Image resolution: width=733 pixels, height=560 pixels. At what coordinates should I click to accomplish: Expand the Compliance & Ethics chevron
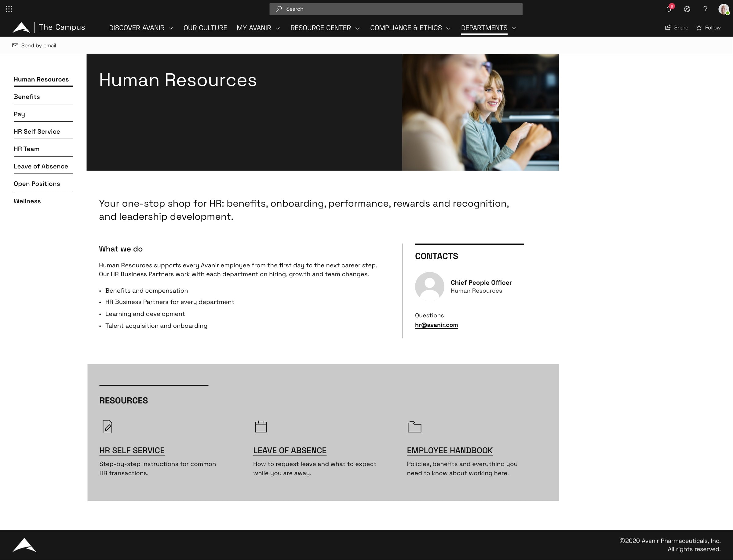click(448, 28)
